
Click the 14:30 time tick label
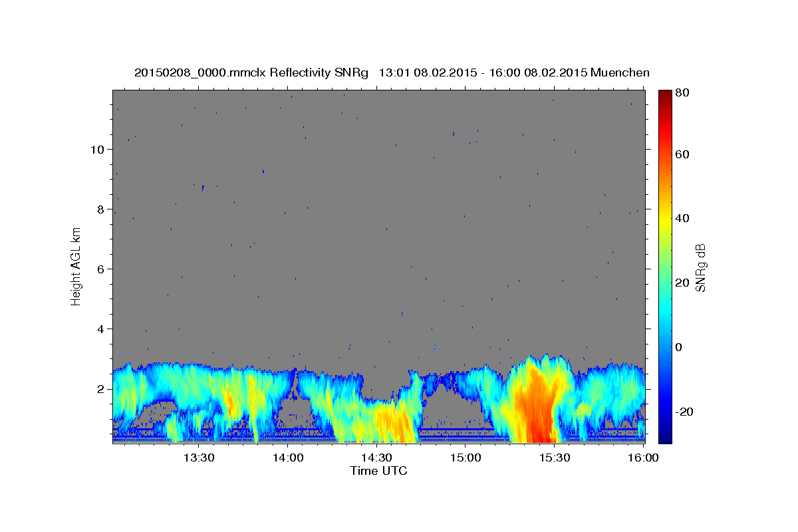pyautogui.click(x=376, y=458)
